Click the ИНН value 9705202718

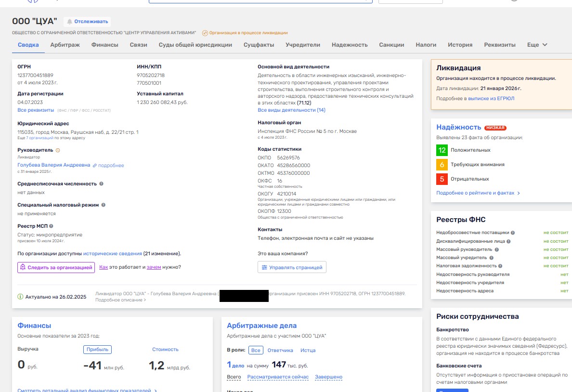151,76
